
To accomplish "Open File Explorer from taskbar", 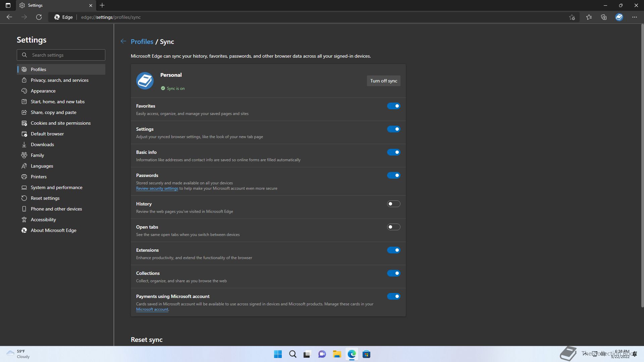I will click(337, 354).
